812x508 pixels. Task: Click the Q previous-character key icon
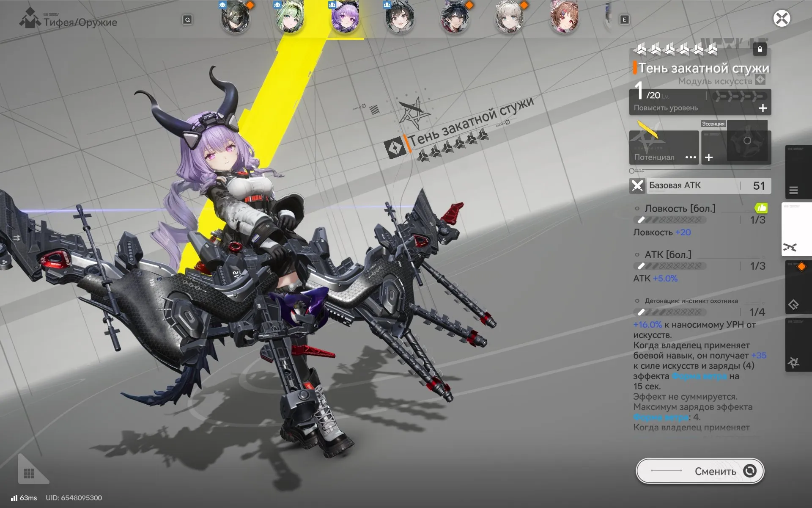tap(187, 19)
